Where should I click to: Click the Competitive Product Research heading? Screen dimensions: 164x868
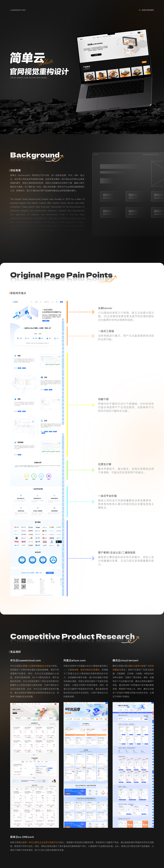(72, 636)
